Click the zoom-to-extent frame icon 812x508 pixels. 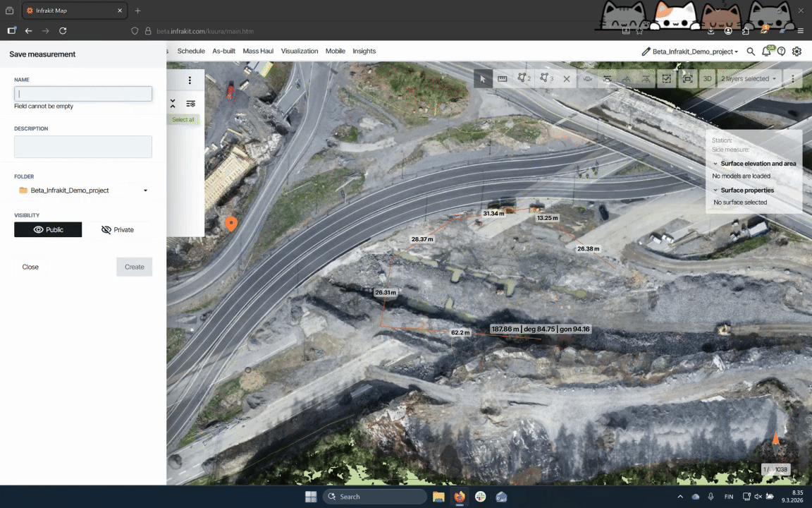[687, 79]
